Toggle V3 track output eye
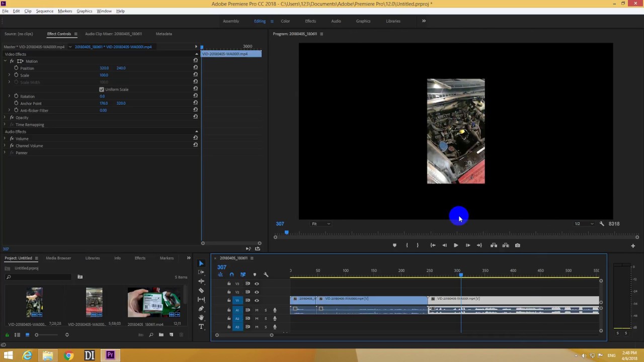644x362 pixels. pos(257,284)
